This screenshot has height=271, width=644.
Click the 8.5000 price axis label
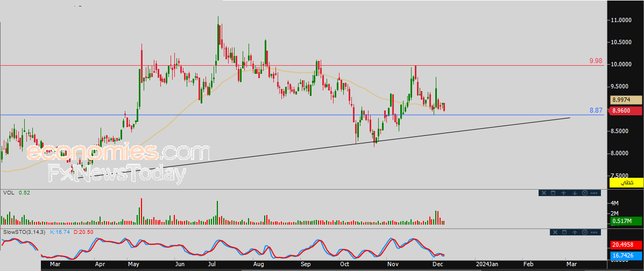(620, 131)
